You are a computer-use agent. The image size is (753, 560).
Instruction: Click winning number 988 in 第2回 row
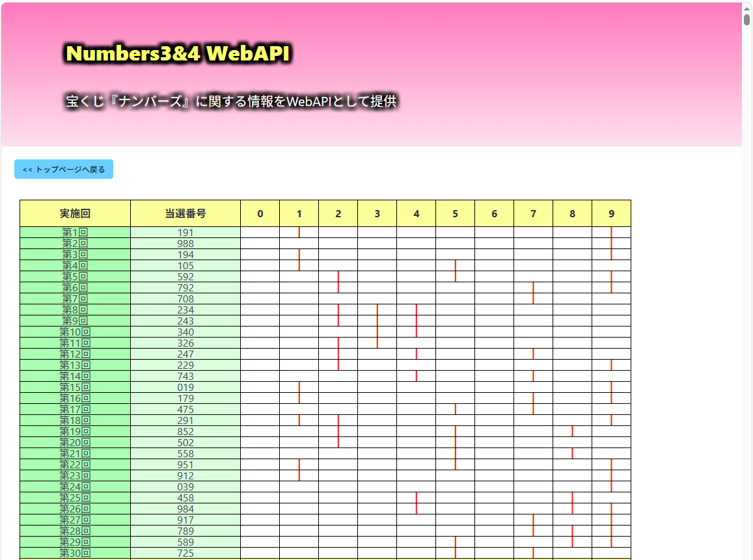pyautogui.click(x=185, y=243)
